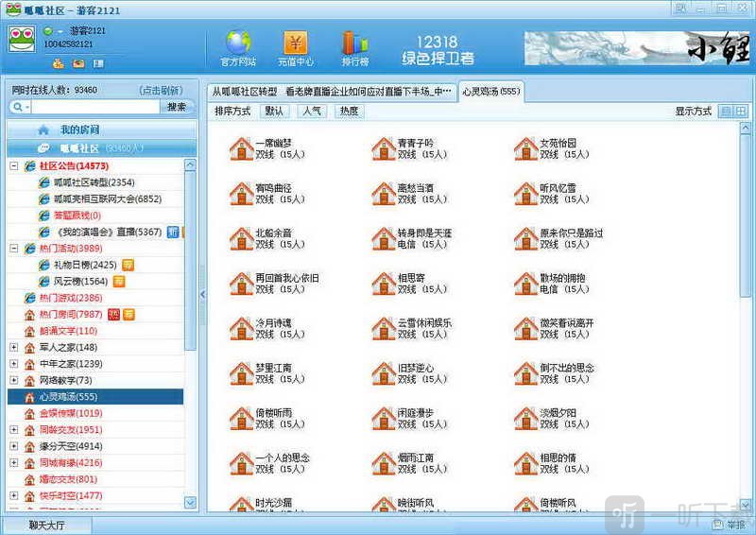Enter the 冷月诗魂 room house icon
756x535 pixels.
point(242,328)
